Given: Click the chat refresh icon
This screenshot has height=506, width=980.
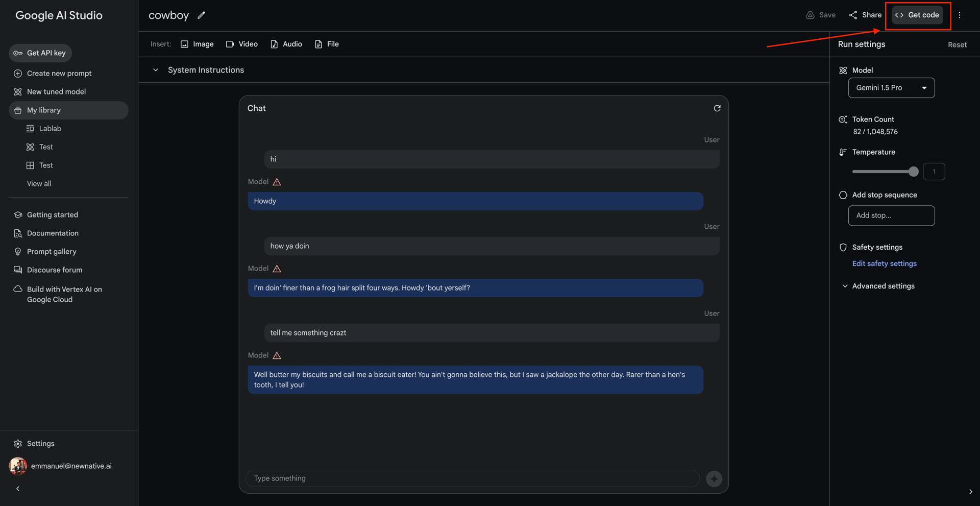Looking at the screenshot, I should pyautogui.click(x=717, y=108).
